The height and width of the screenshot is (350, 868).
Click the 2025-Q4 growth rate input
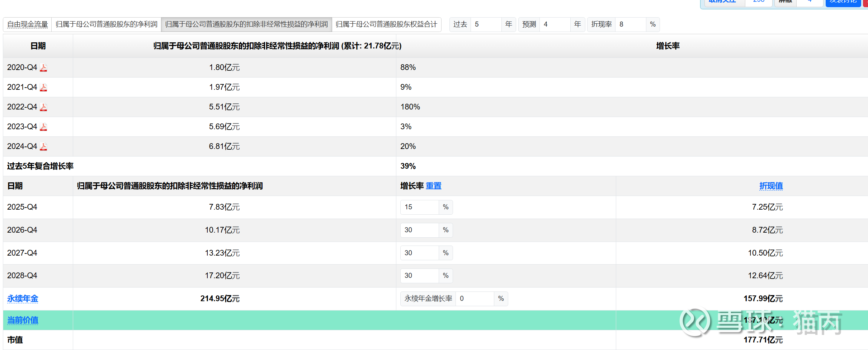click(x=419, y=207)
